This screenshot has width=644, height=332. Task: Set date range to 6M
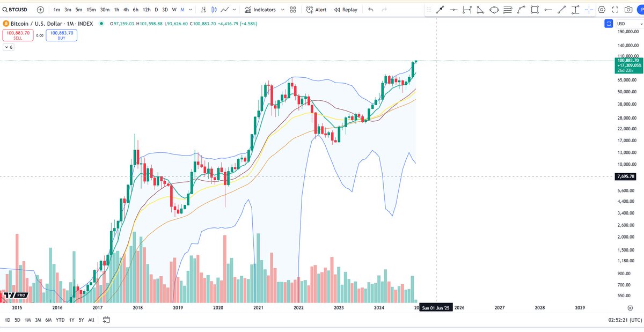48,320
